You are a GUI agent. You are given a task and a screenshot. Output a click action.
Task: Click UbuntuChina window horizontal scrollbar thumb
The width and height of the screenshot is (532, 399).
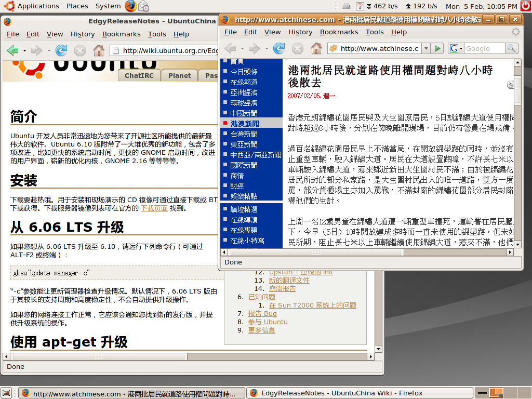pos(99,356)
